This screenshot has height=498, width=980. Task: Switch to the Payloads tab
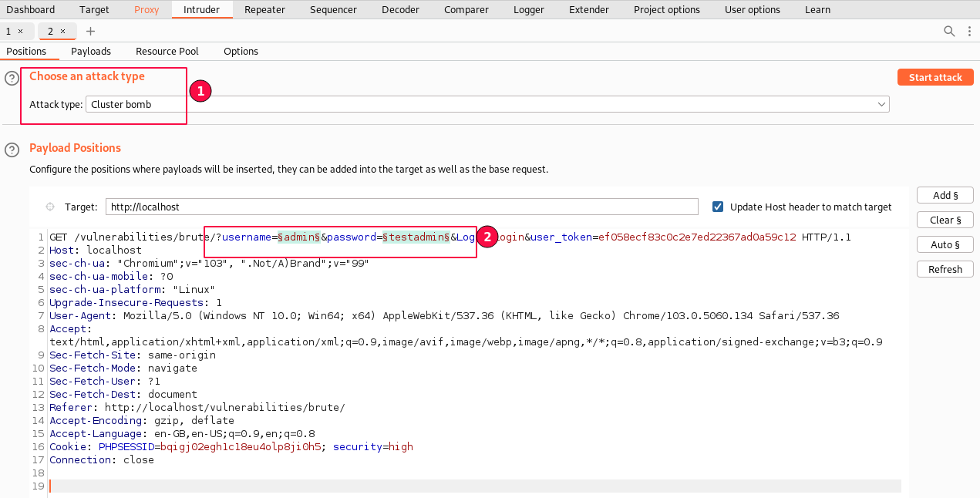point(91,51)
